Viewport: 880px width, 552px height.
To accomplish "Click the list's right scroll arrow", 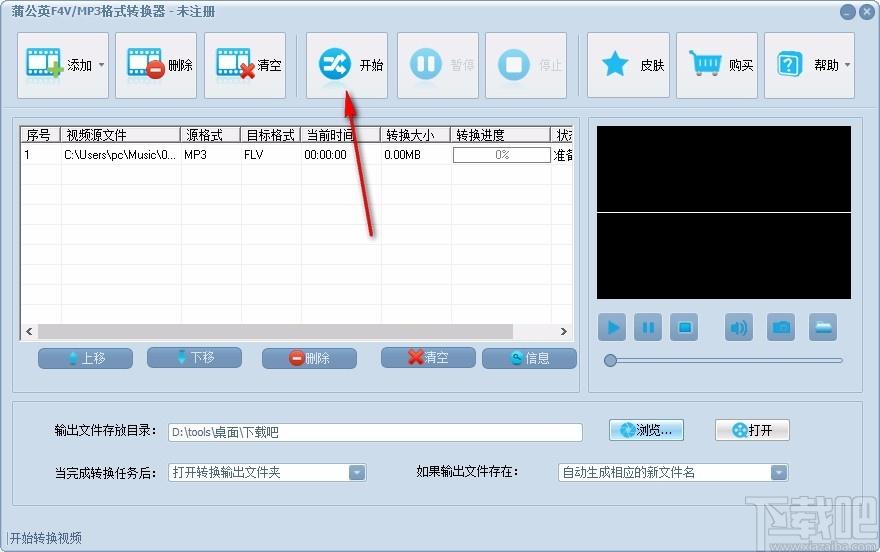I will [x=564, y=332].
